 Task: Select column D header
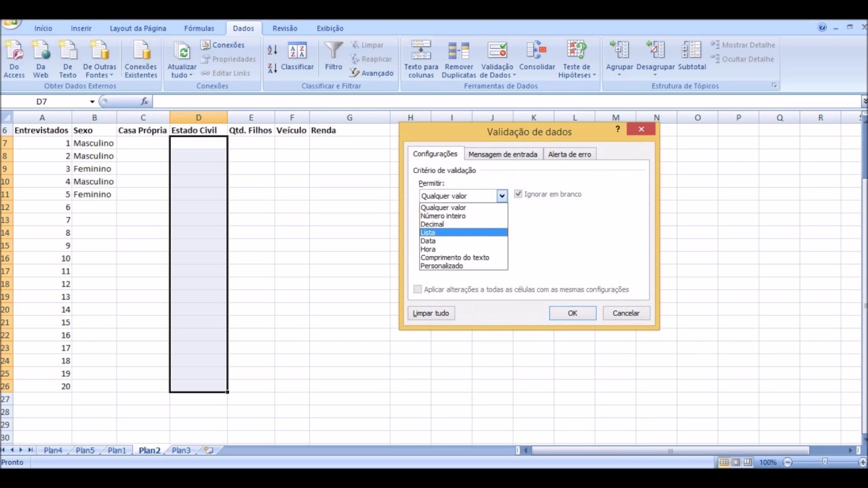(x=199, y=117)
